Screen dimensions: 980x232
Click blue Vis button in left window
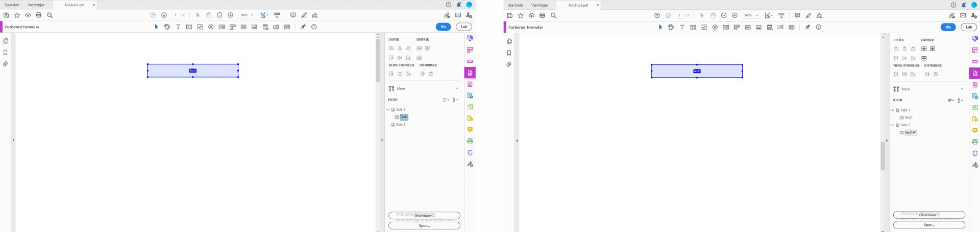pyautogui.click(x=443, y=27)
